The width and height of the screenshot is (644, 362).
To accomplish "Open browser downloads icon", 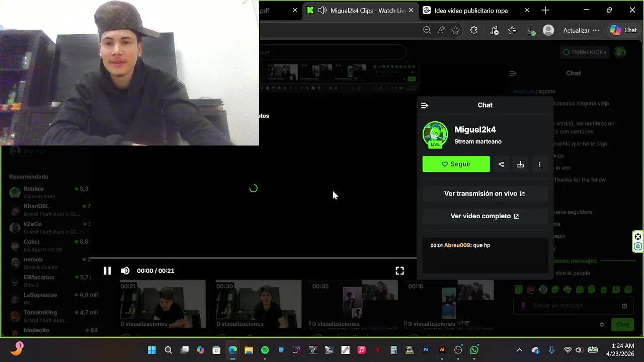I will coord(531,31).
